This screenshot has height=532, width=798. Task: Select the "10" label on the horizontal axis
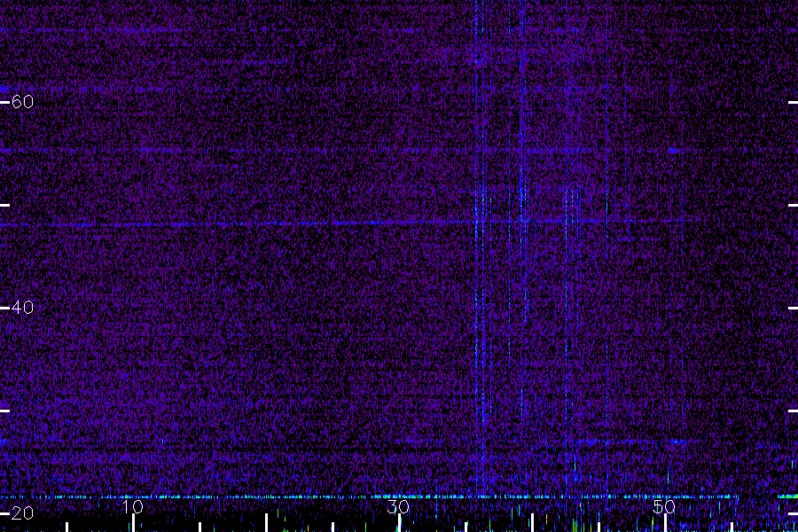[133, 506]
